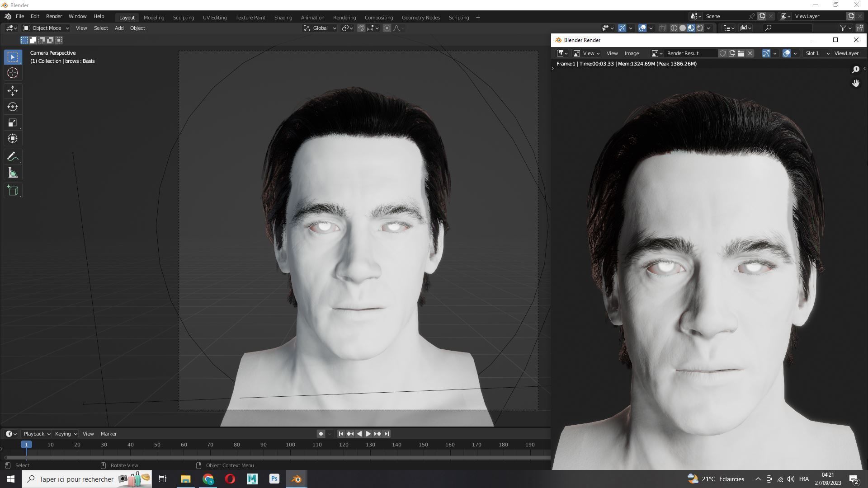Select the Add Cube tool
The height and width of the screenshot is (488, 868).
click(x=13, y=191)
